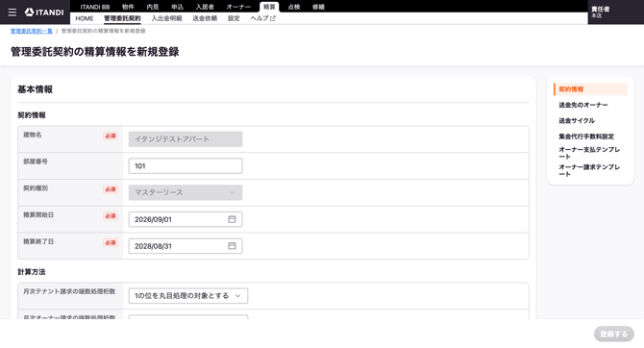The height and width of the screenshot is (348, 644).
Task: Open calendar icon for 精算開始日
Action: (x=232, y=219)
